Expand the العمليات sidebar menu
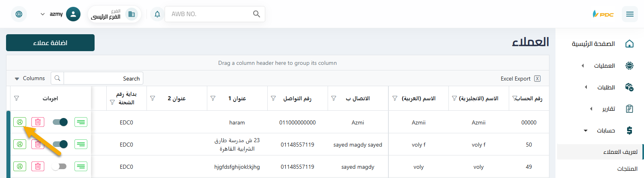Viewport: 644px width, 178px height. 604,66
